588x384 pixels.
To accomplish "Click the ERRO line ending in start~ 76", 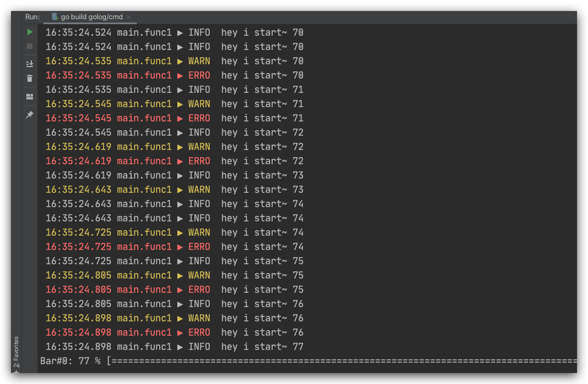I will pos(175,332).
